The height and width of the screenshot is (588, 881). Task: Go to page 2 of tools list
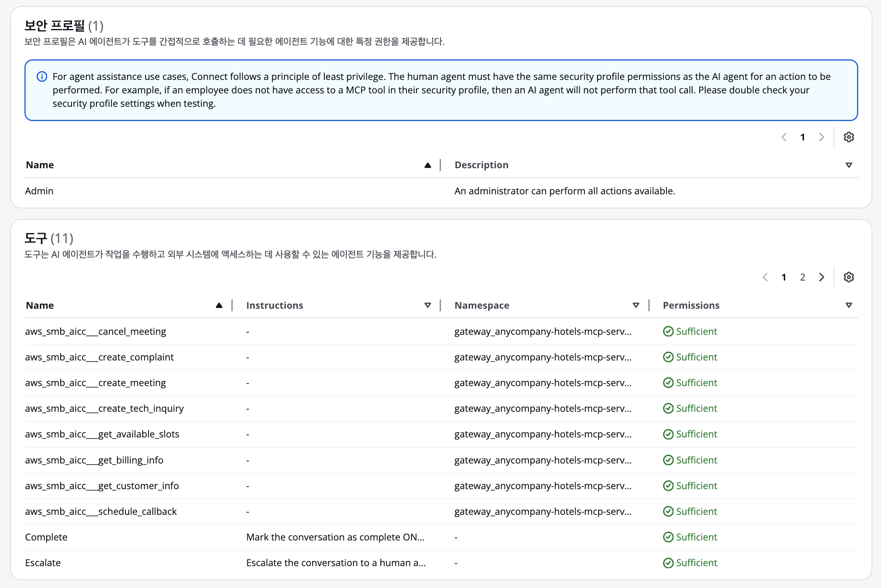click(802, 277)
